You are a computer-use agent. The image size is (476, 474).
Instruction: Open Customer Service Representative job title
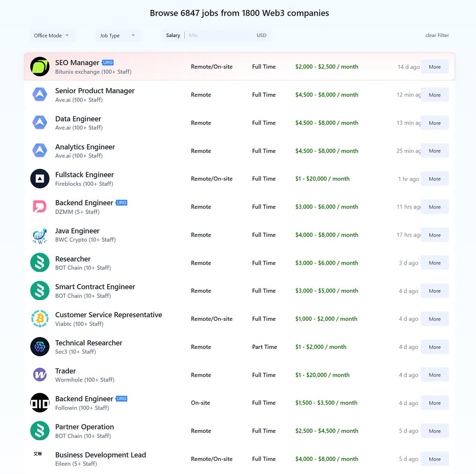(109, 315)
